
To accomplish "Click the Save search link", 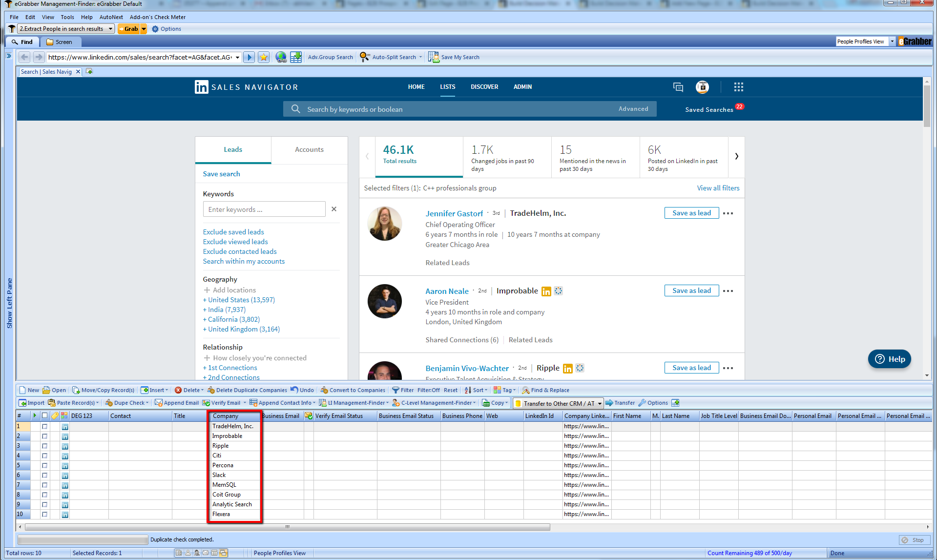I will tap(221, 174).
